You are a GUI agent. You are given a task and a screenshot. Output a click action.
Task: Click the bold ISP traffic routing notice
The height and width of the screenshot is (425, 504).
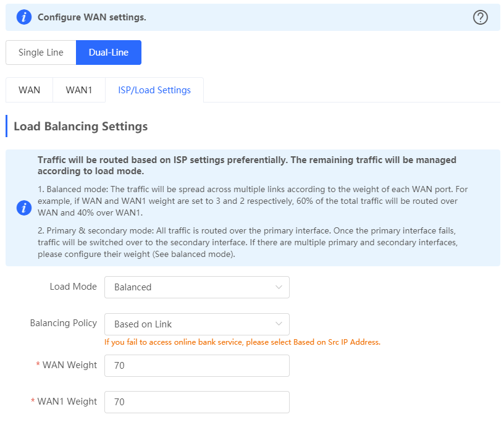point(247,165)
